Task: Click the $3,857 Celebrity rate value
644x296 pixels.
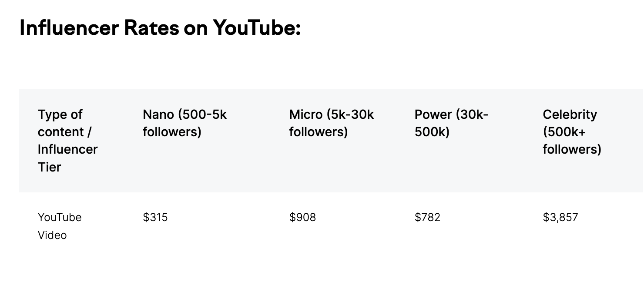Action: [x=560, y=217]
